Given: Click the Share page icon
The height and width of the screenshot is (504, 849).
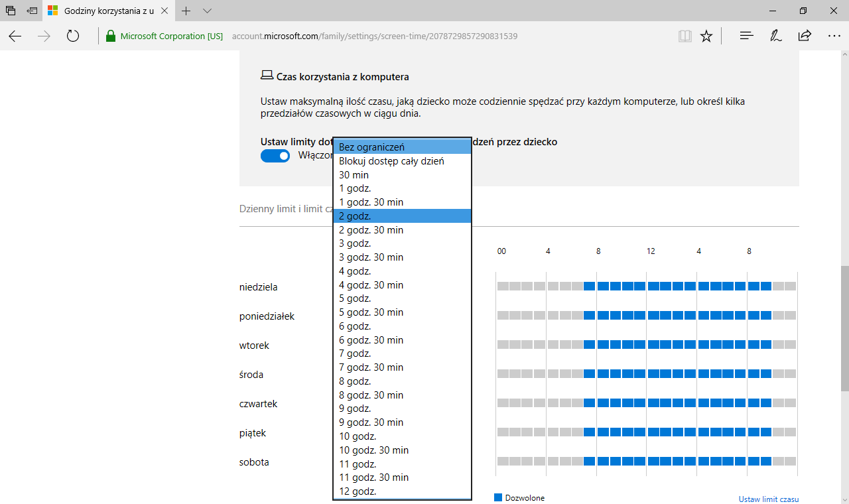Looking at the screenshot, I should click(x=805, y=36).
